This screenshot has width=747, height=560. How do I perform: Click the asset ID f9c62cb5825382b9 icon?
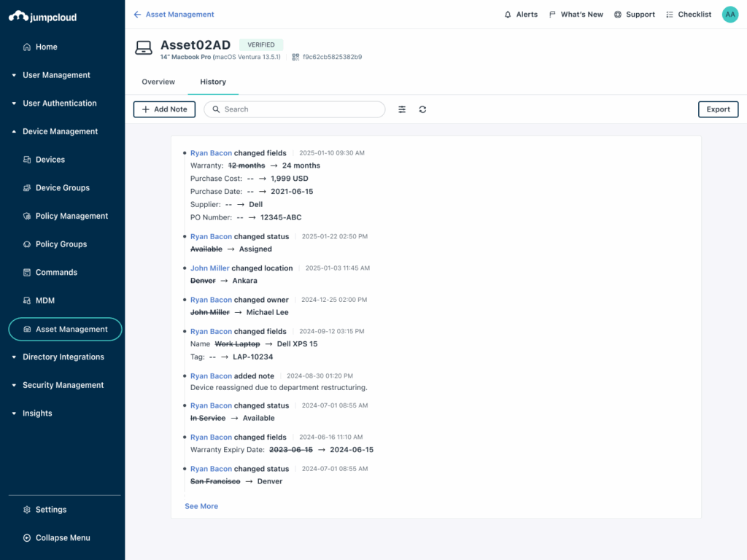[295, 57]
